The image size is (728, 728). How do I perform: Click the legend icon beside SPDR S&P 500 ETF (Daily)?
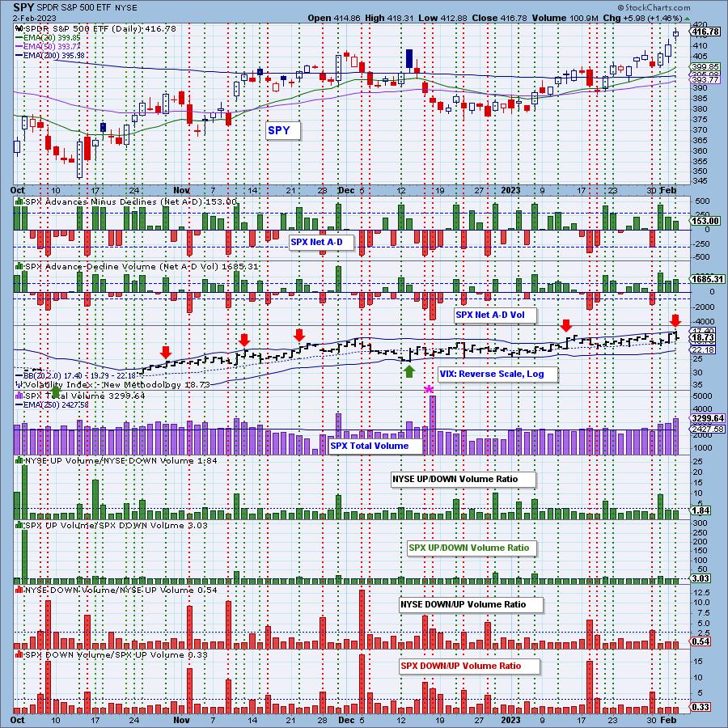tap(19, 29)
